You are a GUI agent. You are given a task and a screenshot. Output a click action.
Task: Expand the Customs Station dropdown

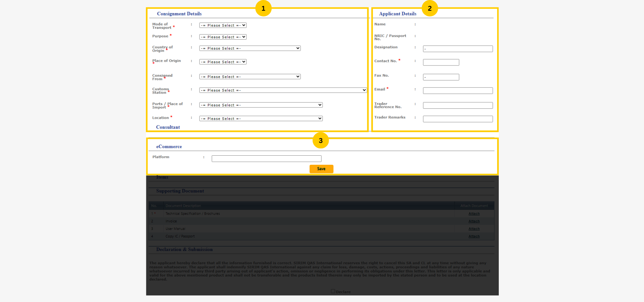click(282, 90)
